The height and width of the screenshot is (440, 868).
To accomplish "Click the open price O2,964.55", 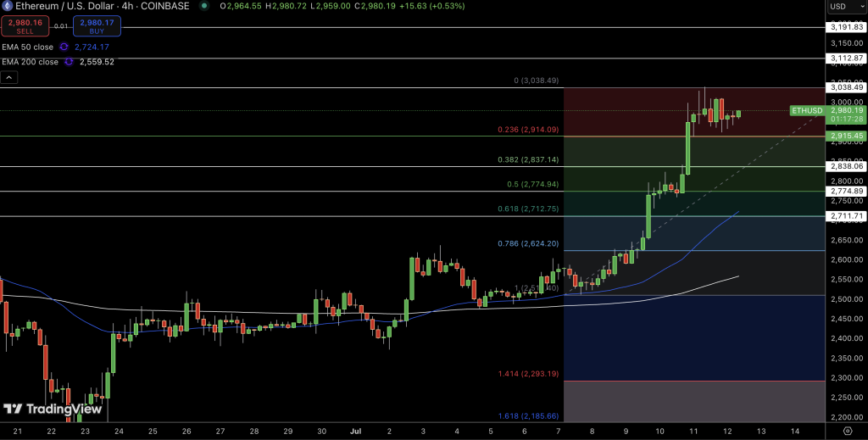I will coord(242,6).
